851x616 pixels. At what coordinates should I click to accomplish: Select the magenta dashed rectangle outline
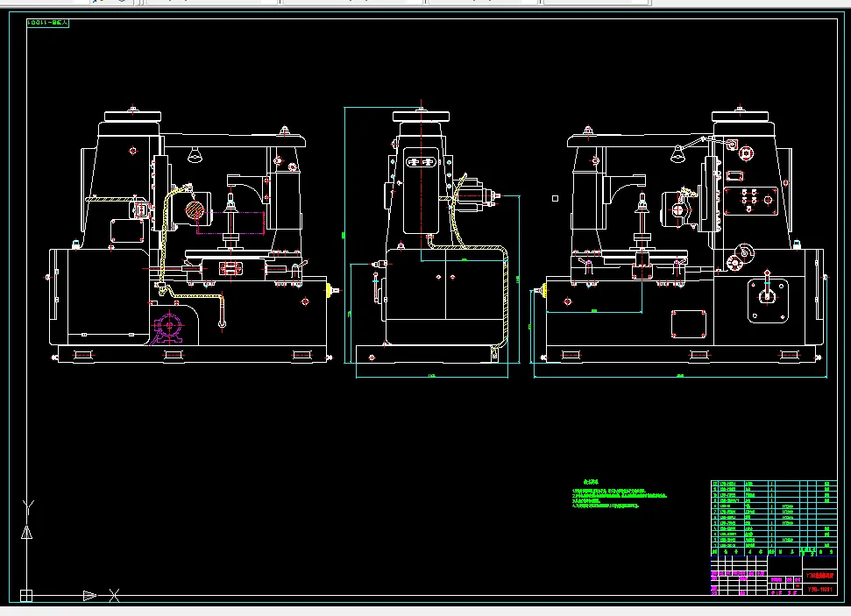(x=230, y=223)
